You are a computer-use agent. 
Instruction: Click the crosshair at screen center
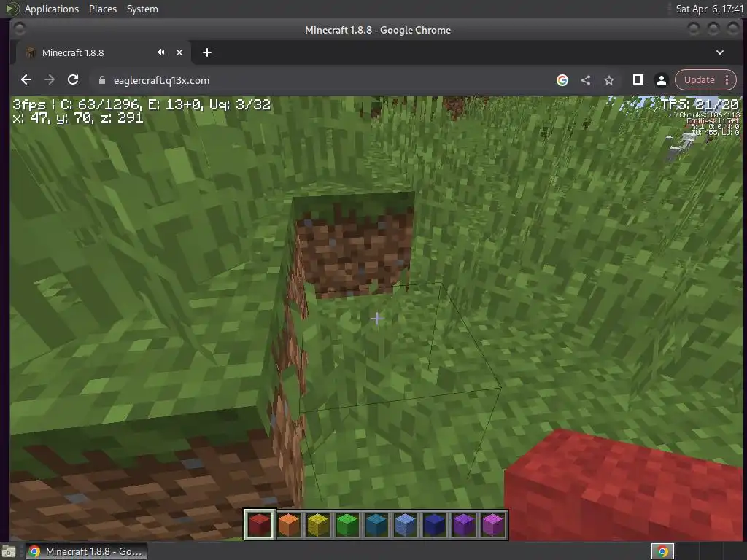tap(377, 319)
